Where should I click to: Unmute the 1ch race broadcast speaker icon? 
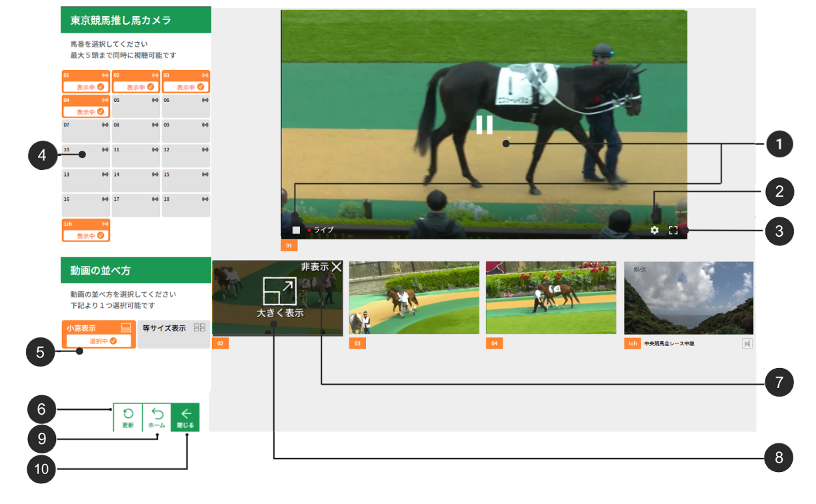tap(747, 343)
